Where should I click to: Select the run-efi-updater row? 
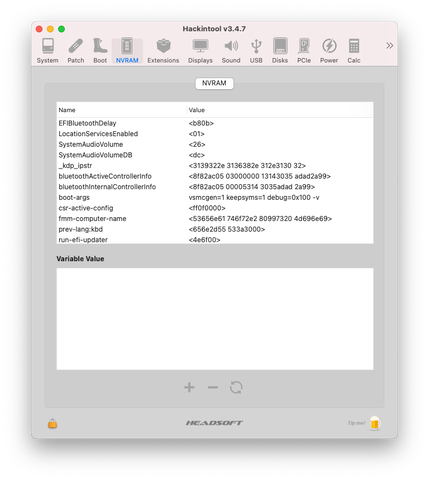(x=215, y=240)
